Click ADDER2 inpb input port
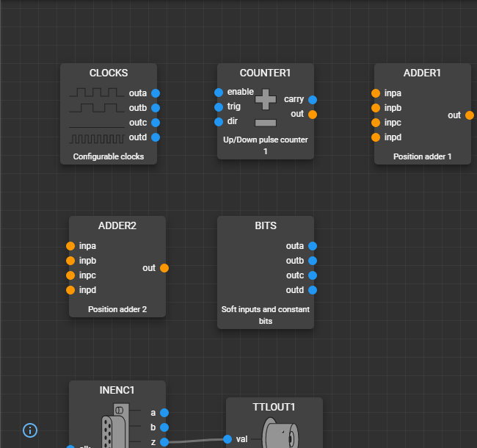477x448 pixels. [70, 261]
